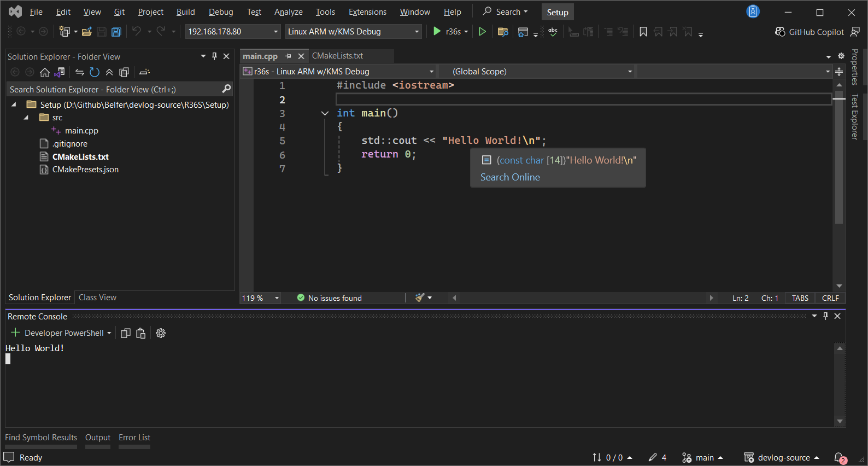Click the Save All icon
The image size is (868, 466).
coord(116,32)
